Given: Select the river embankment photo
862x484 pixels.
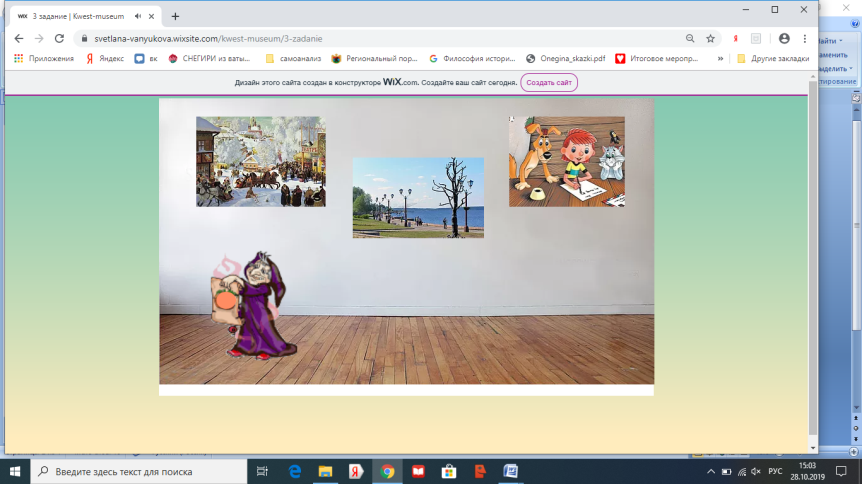Looking at the screenshot, I should coord(418,198).
